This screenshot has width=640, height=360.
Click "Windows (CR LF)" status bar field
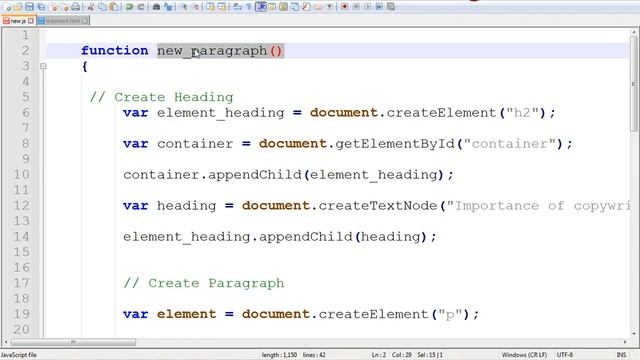coord(524,355)
